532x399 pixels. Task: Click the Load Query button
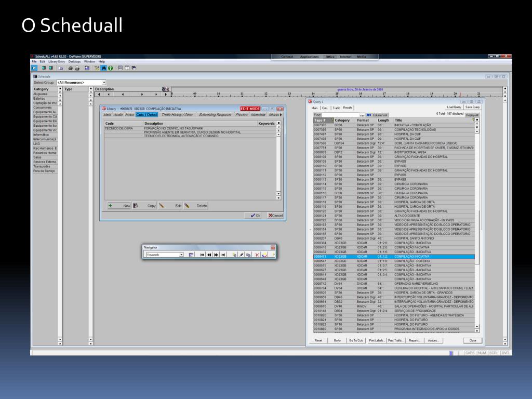click(x=454, y=107)
